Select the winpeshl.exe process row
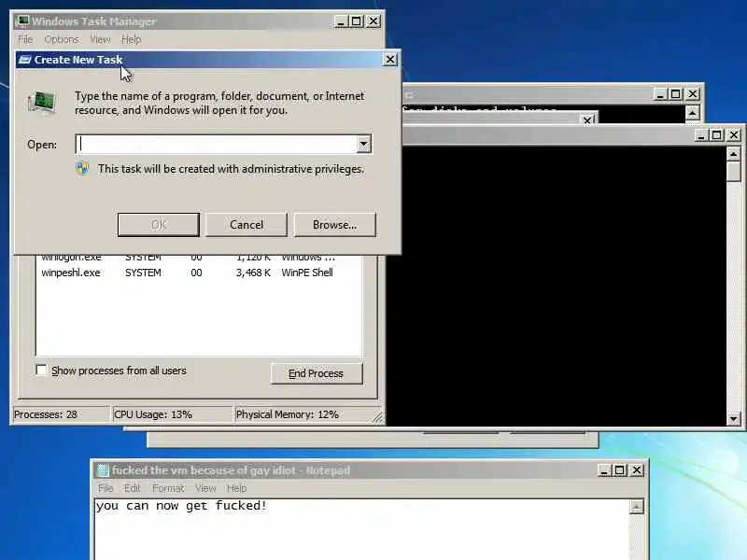The width and height of the screenshot is (747, 560). click(x=199, y=273)
